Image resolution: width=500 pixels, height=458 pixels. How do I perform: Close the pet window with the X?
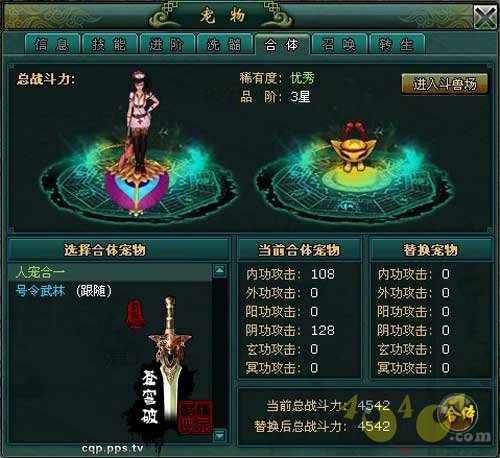point(485,17)
